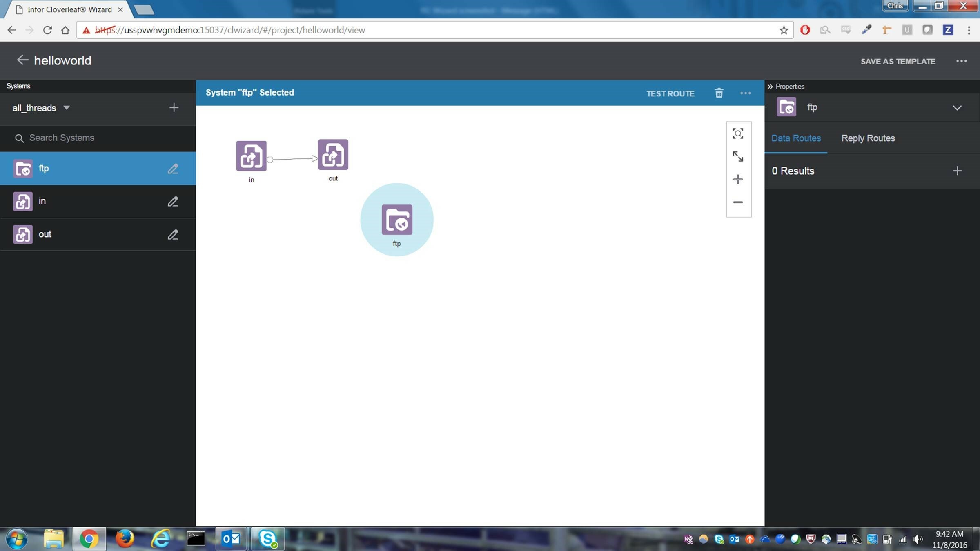Screen dimensions: 980x551
Task: Click the edit pencil next to the ftp system
Action: tap(174, 168)
